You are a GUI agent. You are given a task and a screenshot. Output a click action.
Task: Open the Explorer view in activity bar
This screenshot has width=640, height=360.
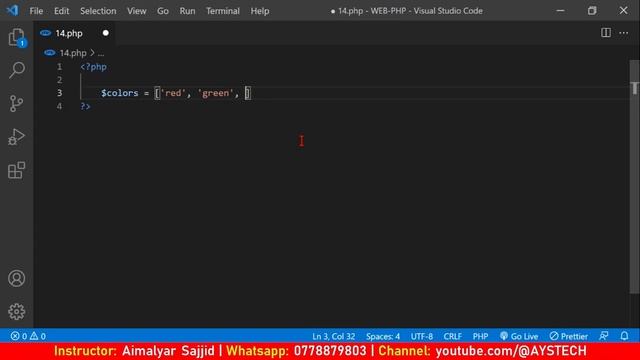click(x=16, y=38)
